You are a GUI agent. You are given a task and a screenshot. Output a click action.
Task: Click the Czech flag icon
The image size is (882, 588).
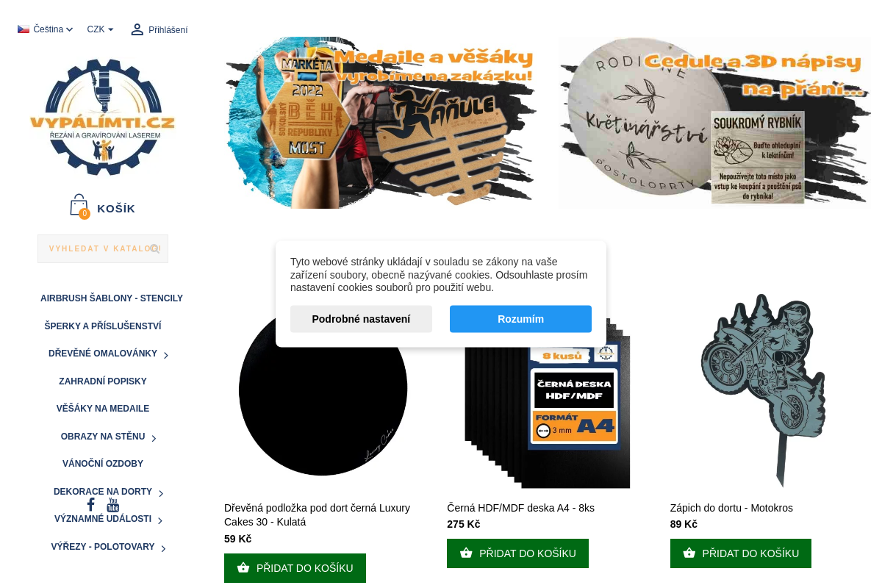pos(24,29)
